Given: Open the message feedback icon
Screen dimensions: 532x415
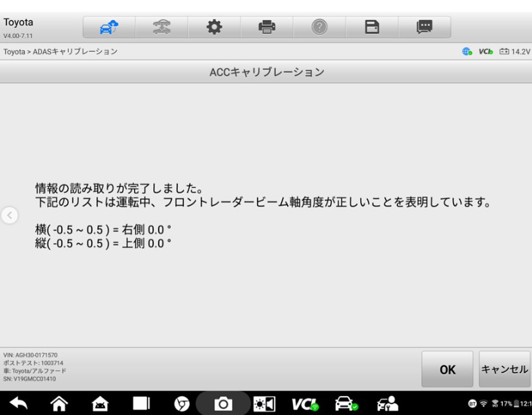Looking at the screenshot, I should pyautogui.click(x=424, y=27).
